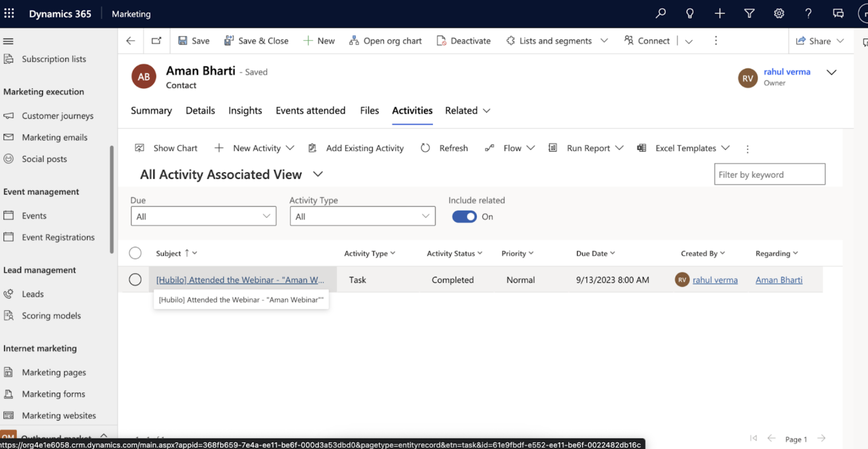Screen dimensions: 868x449
Task: Expand the All Activity Associated View chevron
Action: (318, 174)
